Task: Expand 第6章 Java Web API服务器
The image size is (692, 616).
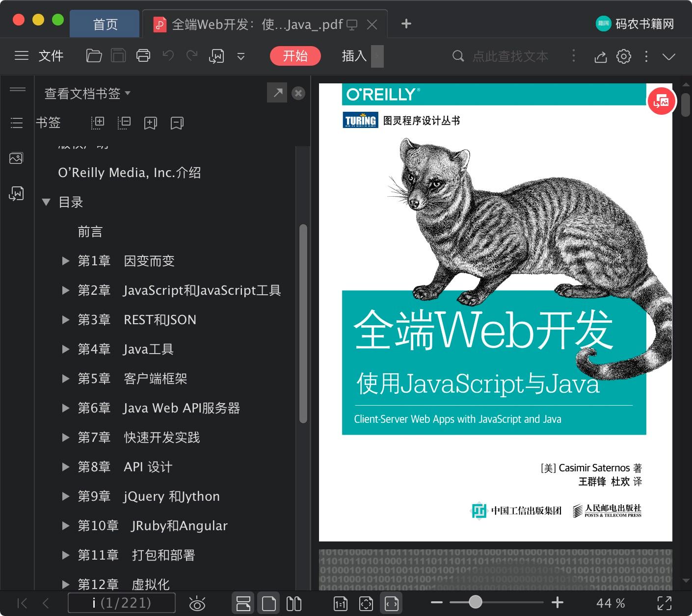Action: pyautogui.click(x=65, y=408)
